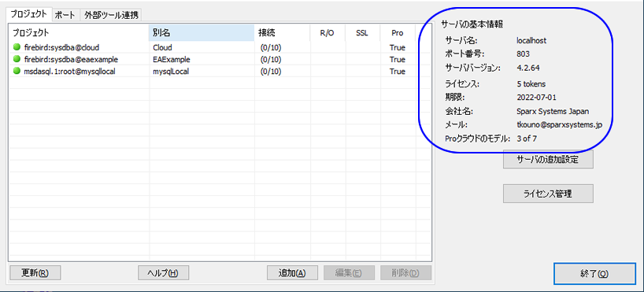Click the Pro True value for mysqlLocal
The width and height of the screenshot is (644, 292).
click(x=397, y=72)
